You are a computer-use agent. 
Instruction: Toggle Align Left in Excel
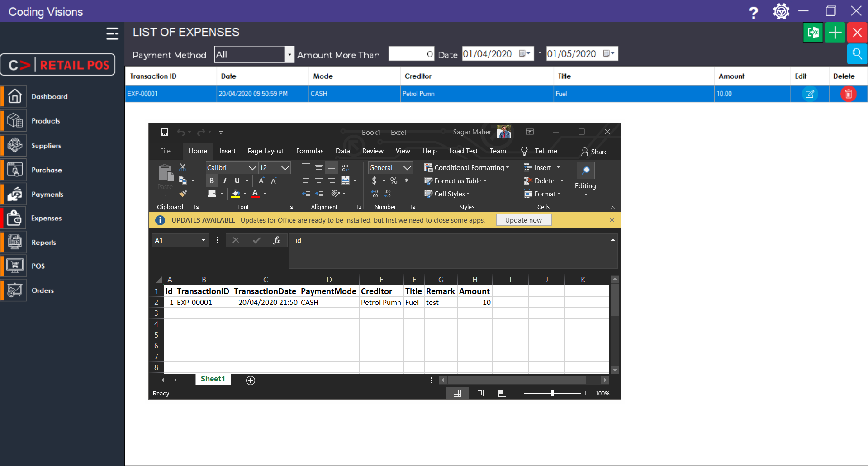click(x=306, y=181)
